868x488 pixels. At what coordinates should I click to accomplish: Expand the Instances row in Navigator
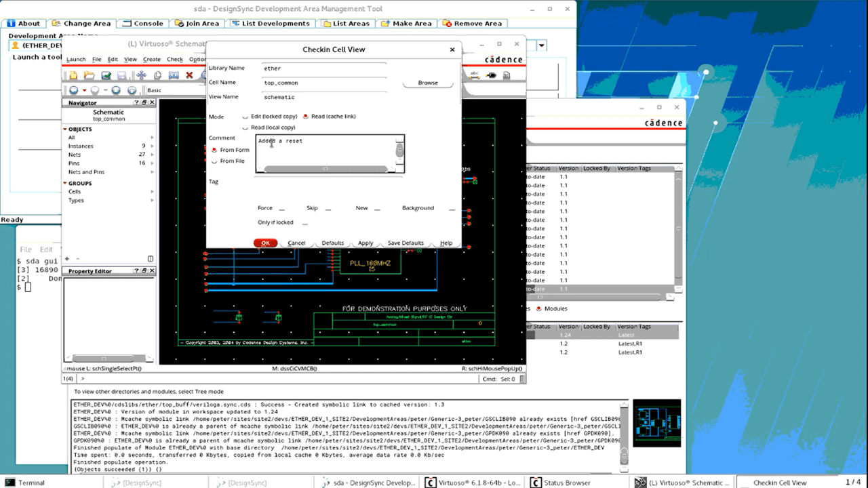(152, 146)
